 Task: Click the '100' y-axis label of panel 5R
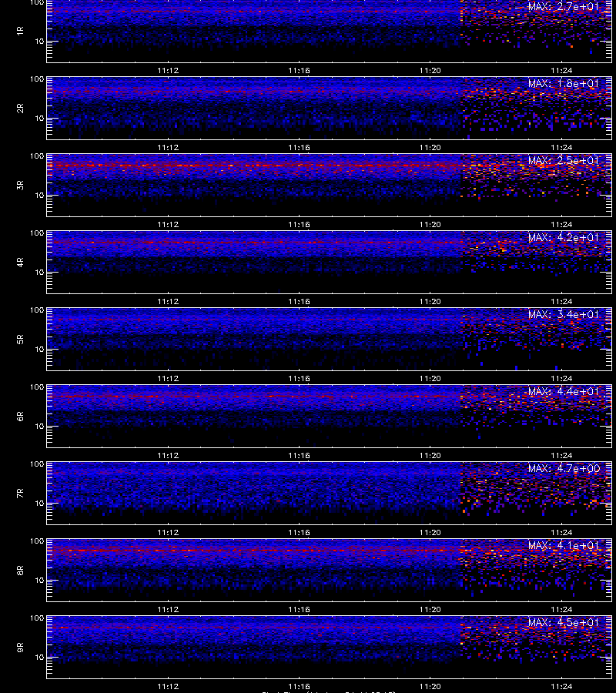click(x=37, y=310)
